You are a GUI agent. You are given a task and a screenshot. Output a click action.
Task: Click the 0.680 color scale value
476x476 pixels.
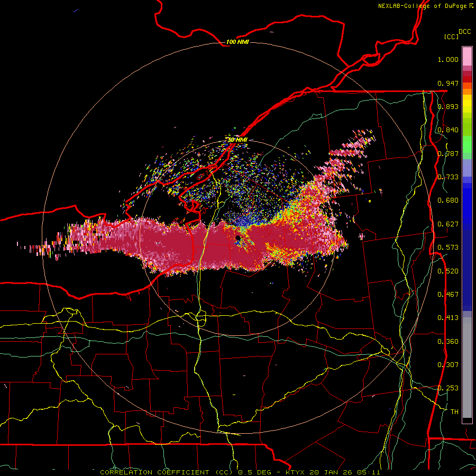coord(448,200)
